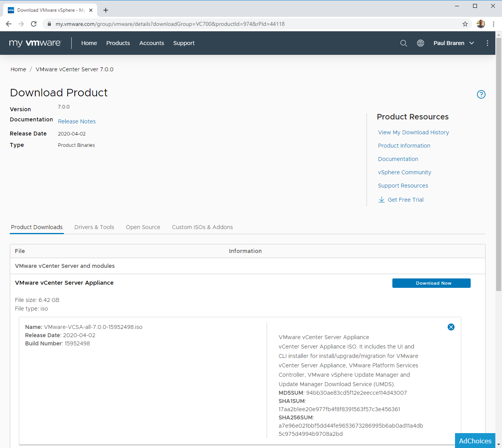The width and height of the screenshot is (502, 448).
Task: Open the VMware header kebab menu
Action: pos(488,43)
